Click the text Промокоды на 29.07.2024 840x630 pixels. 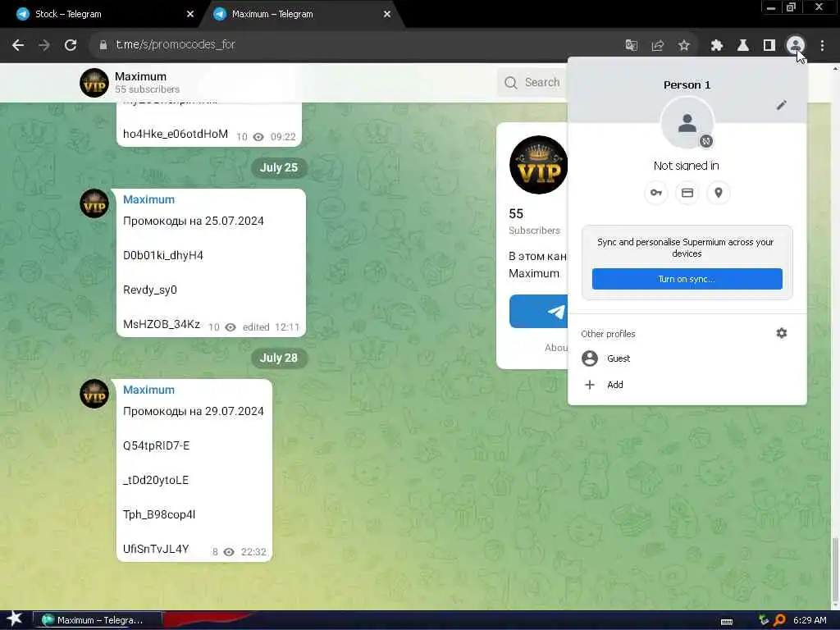pos(194,411)
